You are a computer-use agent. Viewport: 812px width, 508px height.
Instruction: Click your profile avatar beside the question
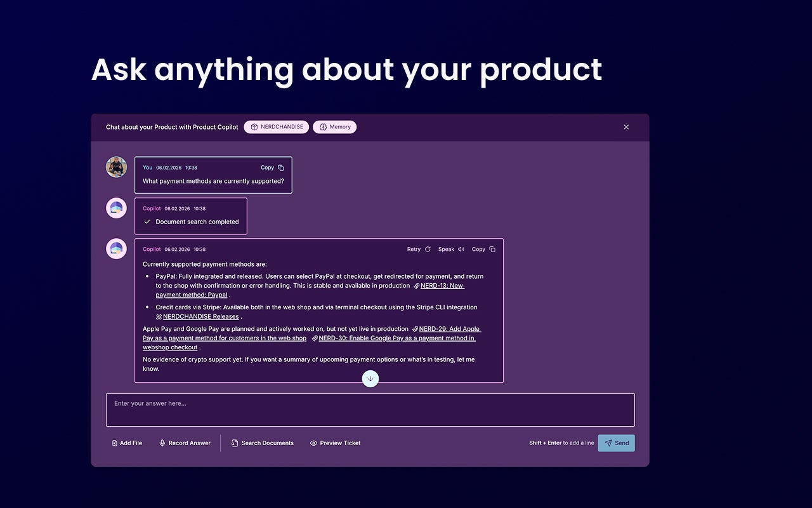[x=116, y=167]
